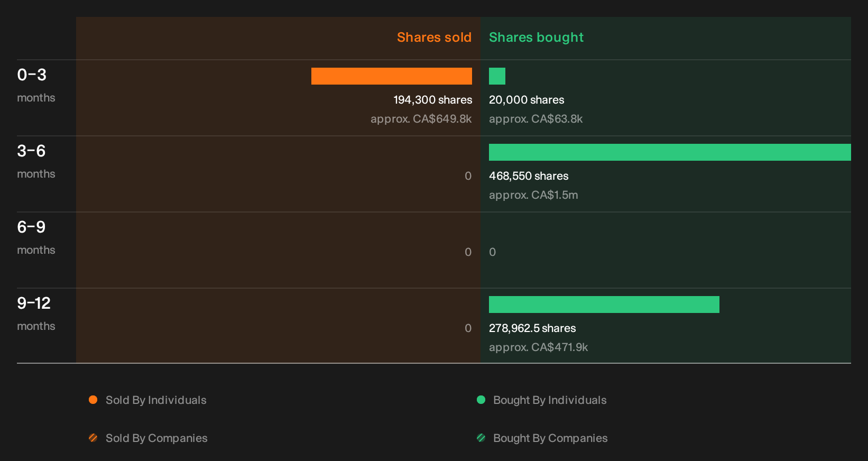Click the 'approx. CA$649.8k' text
Screen dimensions: 868x461
[421, 119]
